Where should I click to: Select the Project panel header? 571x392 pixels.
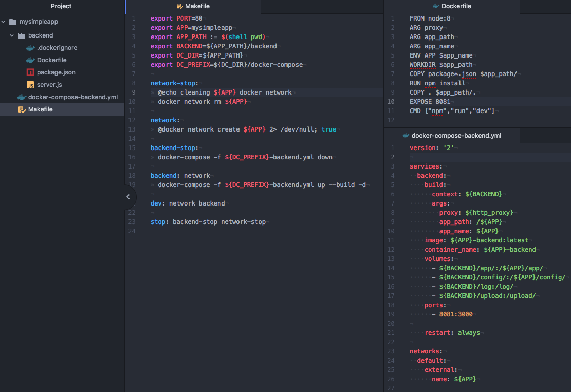61,6
